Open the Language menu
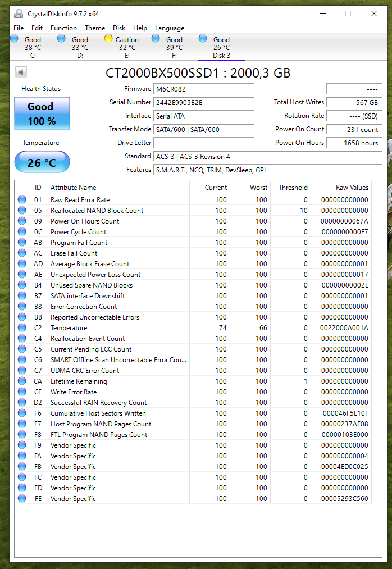 [x=170, y=28]
